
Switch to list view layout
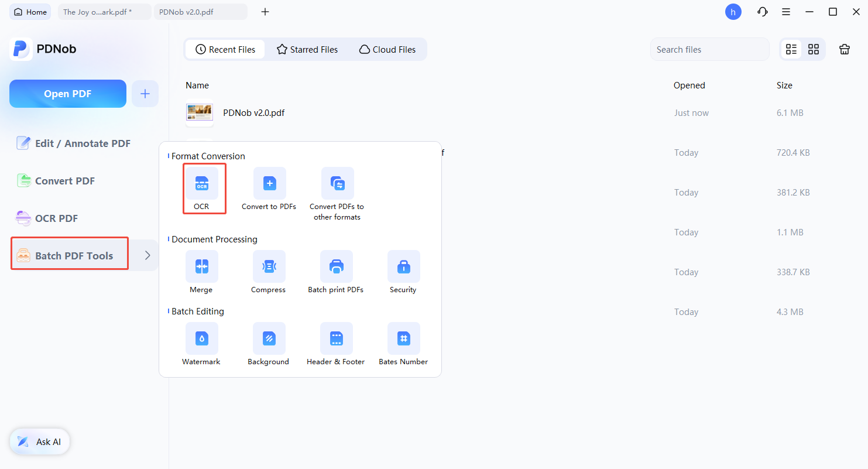[x=791, y=50]
